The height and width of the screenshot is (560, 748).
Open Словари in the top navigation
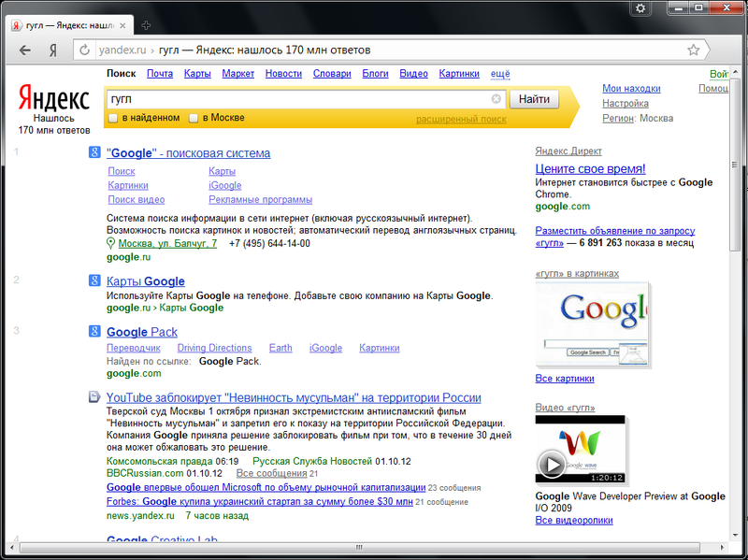coord(332,74)
